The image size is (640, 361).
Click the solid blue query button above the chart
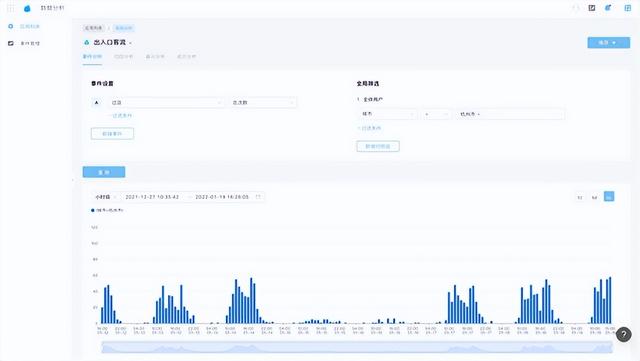(104, 172)
